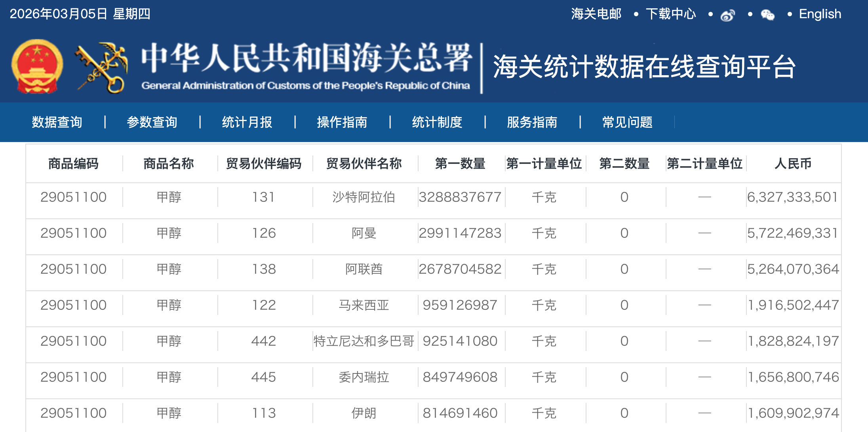Open 常见问题 FAQ menu item

tap(627, 122)
